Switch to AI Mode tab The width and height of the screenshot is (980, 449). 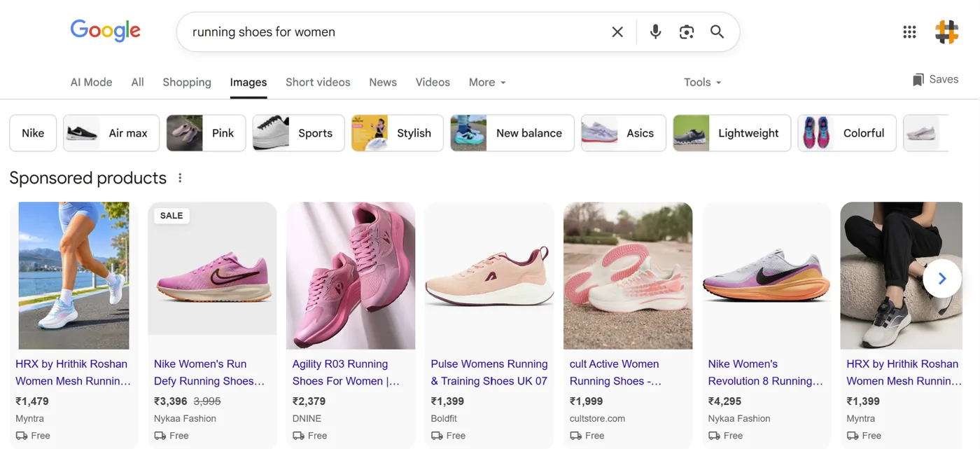point(91,82)
